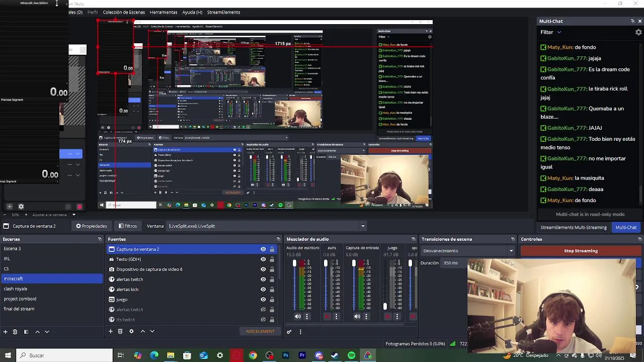Open the Colección de Escenas menu
644x362 pixels.
pos(124,12)
